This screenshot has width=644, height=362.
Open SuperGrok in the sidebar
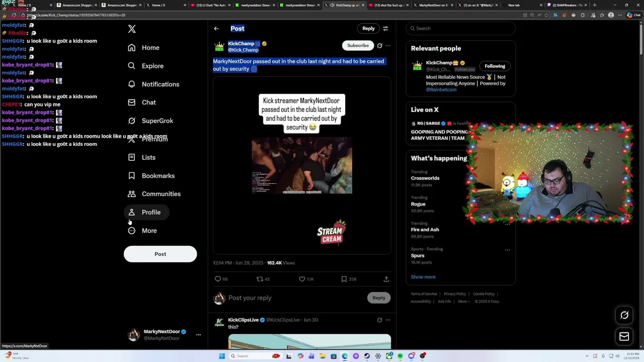click(x=151, y=121)
